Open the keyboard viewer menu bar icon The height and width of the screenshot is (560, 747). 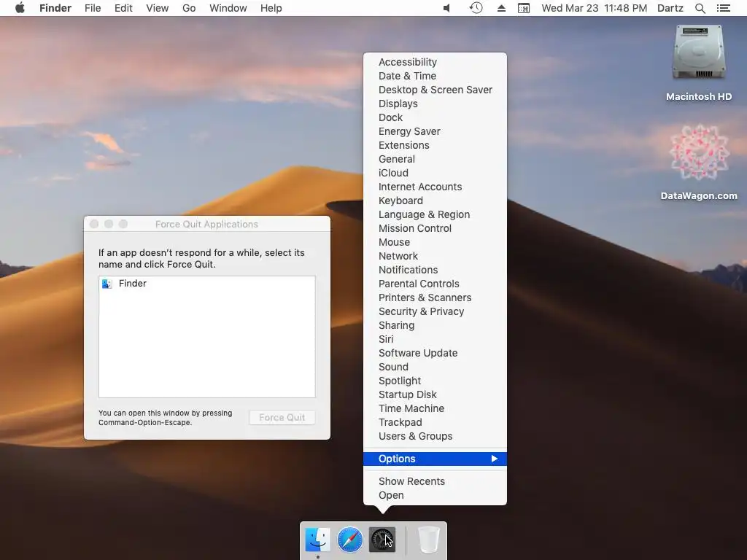(524, 8)
